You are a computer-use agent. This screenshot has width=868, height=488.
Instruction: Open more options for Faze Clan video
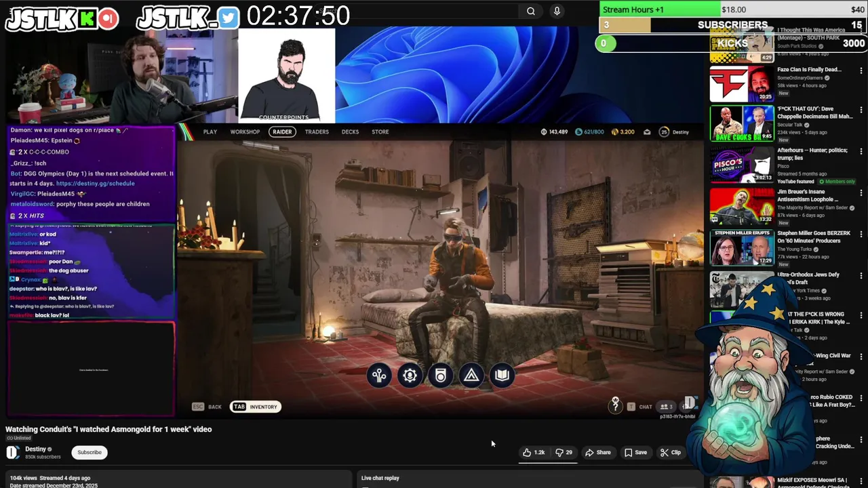(861, 70)
